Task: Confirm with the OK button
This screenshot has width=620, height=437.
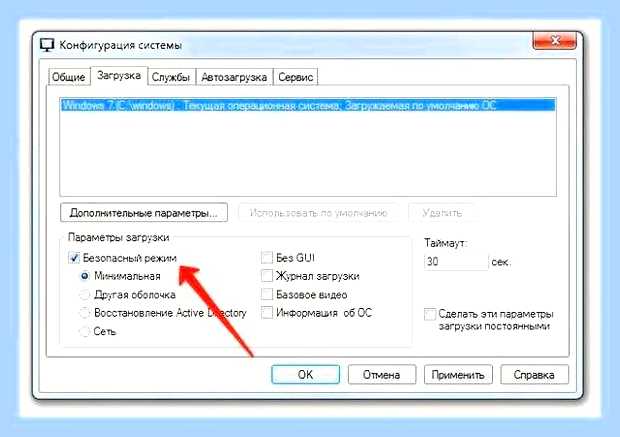Action: pos(305,375)
